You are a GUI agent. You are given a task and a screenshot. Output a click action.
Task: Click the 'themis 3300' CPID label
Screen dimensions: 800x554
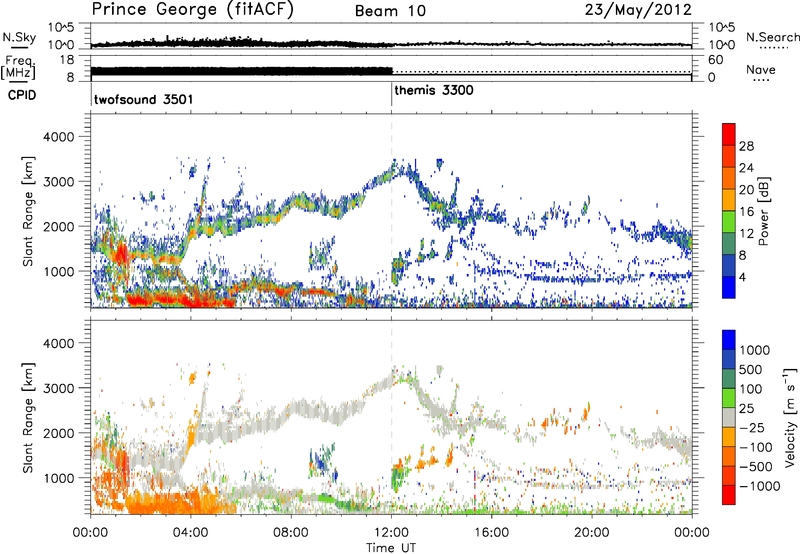434,90
